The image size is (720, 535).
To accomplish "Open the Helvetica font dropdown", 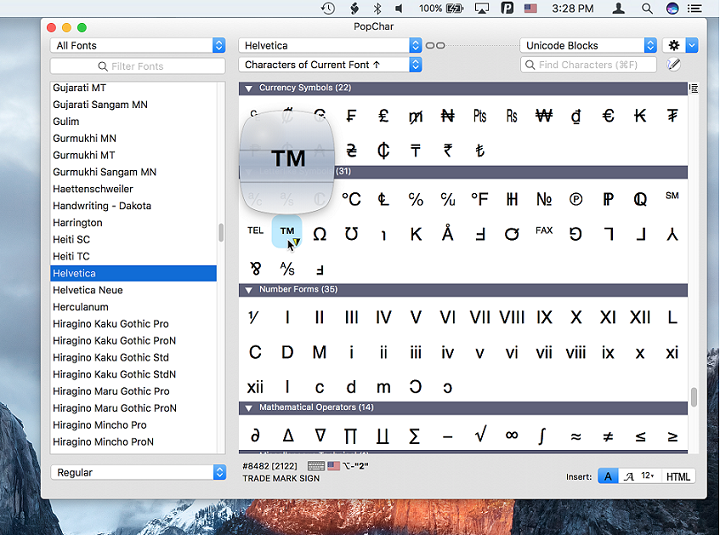I will point(330,45).
